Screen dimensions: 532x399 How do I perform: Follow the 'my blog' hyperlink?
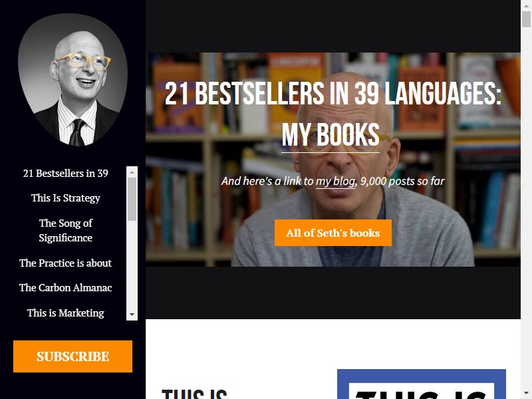click(336, 181)
